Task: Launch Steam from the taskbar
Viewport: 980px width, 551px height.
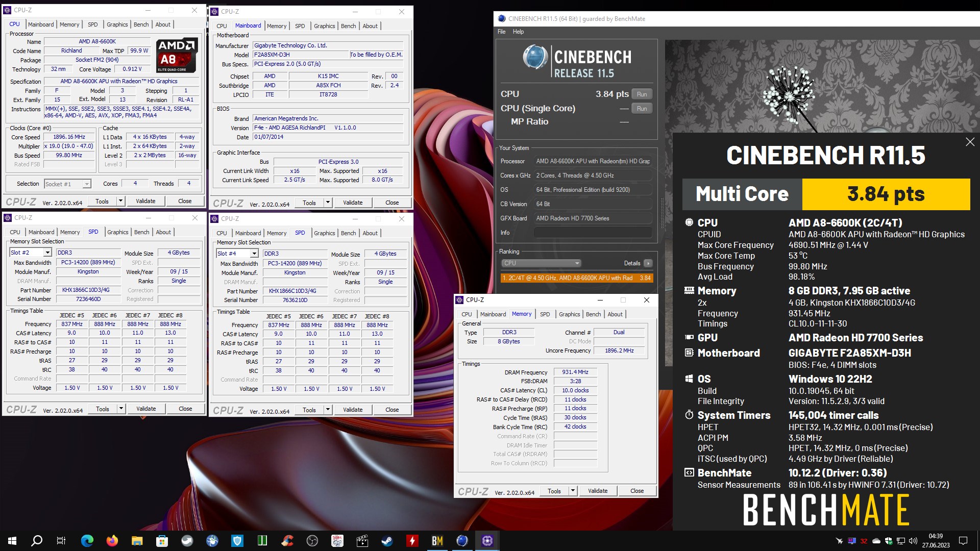Action: coord(387,540)
